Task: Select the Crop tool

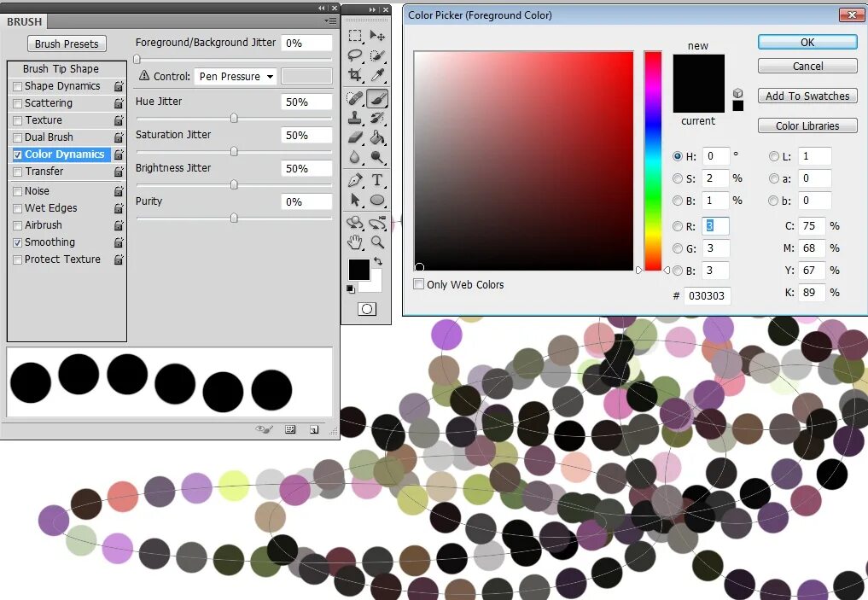Action: pyautogui.click(x=356, y=75)
